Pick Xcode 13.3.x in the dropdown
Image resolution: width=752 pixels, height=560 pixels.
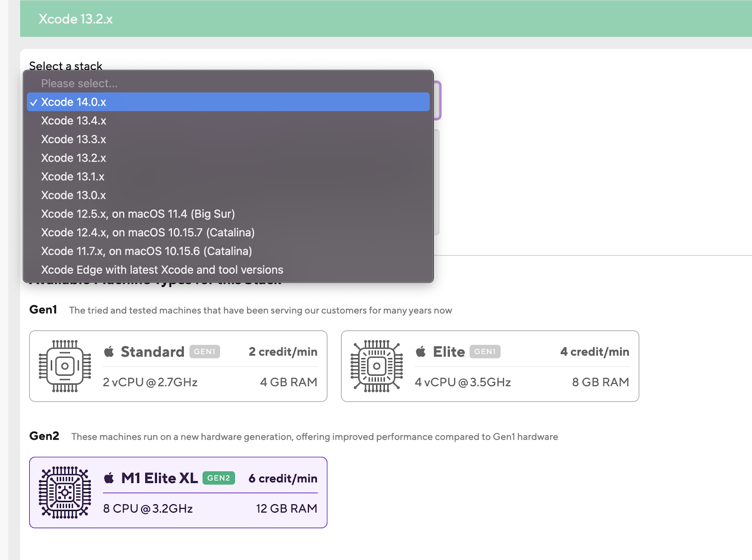tap(228, 140)
